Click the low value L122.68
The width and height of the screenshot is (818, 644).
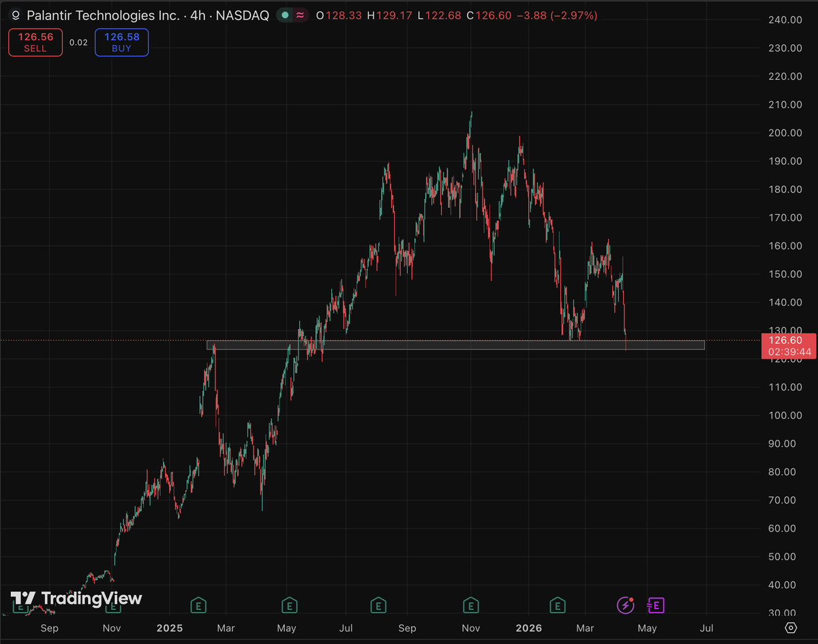tap(441, 15)
